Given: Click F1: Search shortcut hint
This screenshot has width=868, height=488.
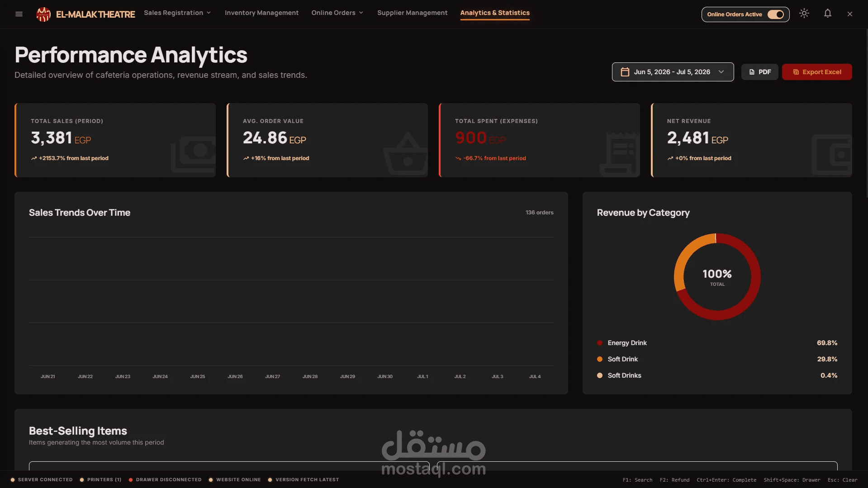Looking at the screenshot, I should [637, 480].
